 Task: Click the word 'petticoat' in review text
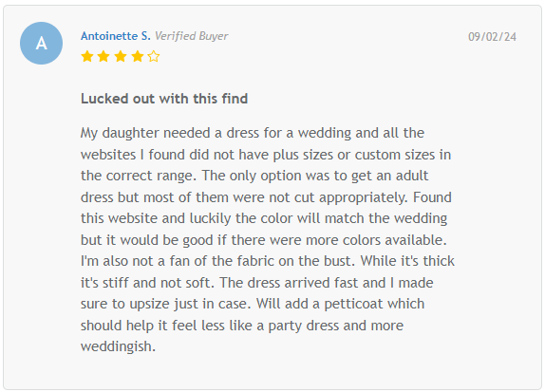tap(353, 304)
